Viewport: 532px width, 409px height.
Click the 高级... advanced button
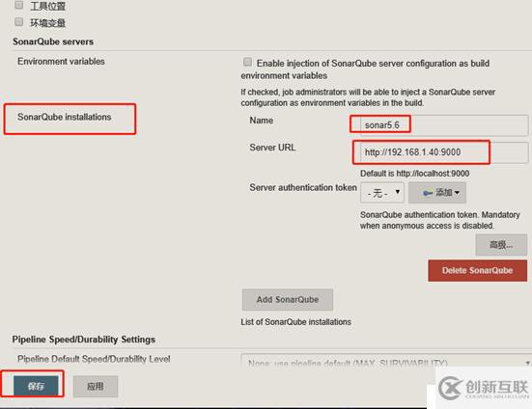pyautogui.click(x=501, y=245)
